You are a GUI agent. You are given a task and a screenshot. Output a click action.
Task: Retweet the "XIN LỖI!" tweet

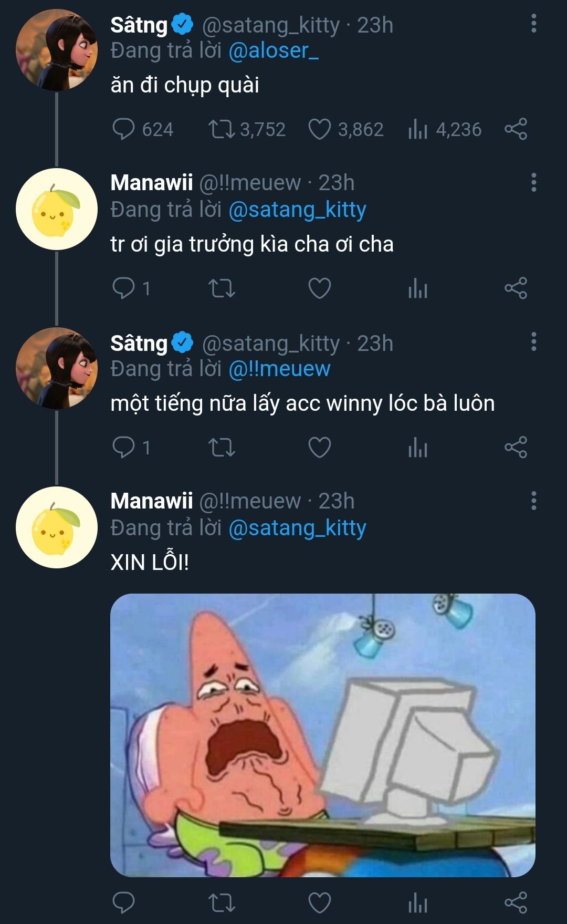click(x=222, y=903)
